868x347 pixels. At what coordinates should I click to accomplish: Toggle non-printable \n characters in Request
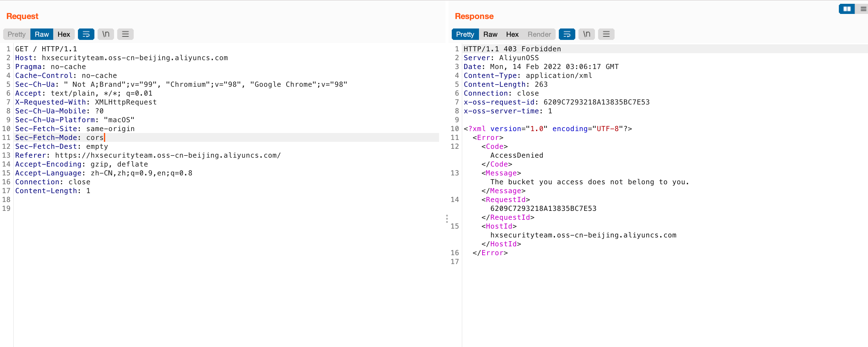[x=106, y=34]
